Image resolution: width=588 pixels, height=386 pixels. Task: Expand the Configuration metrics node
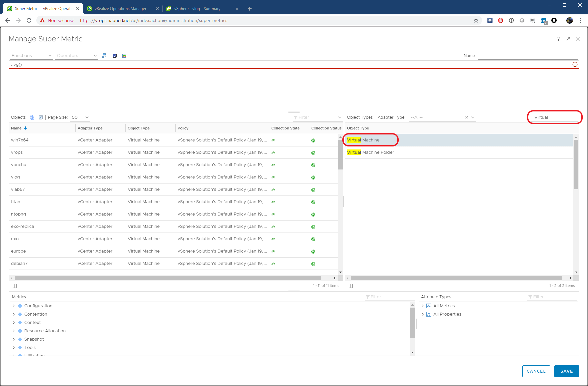14,306
